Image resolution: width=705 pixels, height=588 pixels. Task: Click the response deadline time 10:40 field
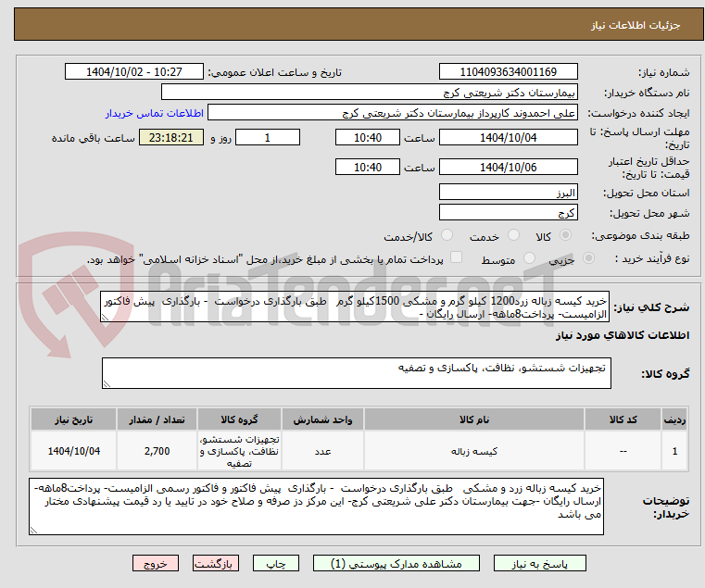(368, 138)
